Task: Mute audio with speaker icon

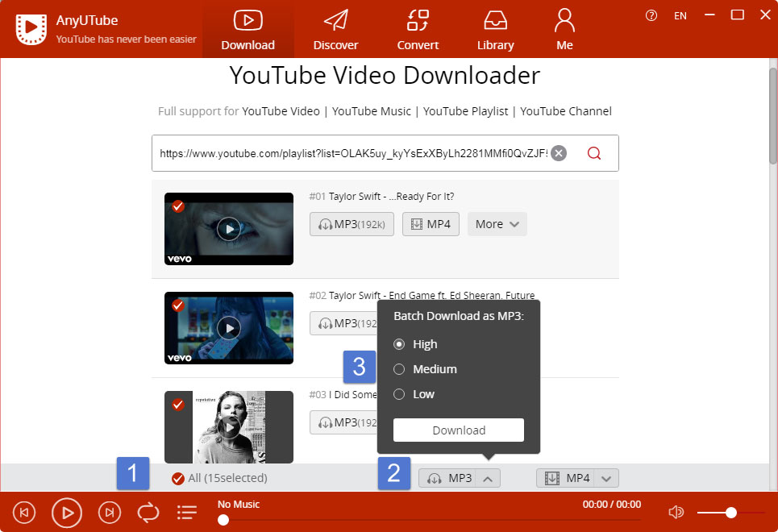Action: point(676,512)
